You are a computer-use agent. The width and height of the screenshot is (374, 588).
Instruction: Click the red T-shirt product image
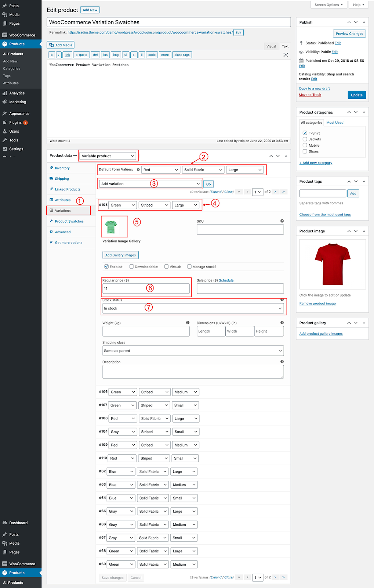333,264
